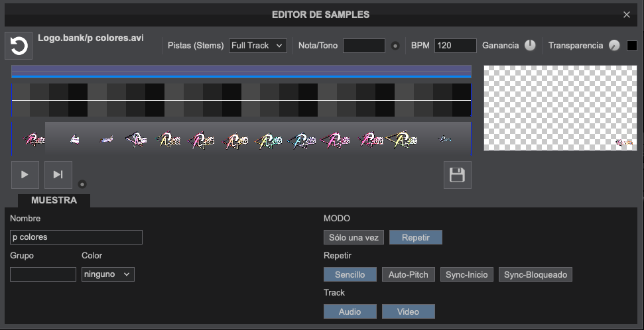This screenshot has height=330, width=644.
Task: Click the BPM input field
Action: point(456,46)
